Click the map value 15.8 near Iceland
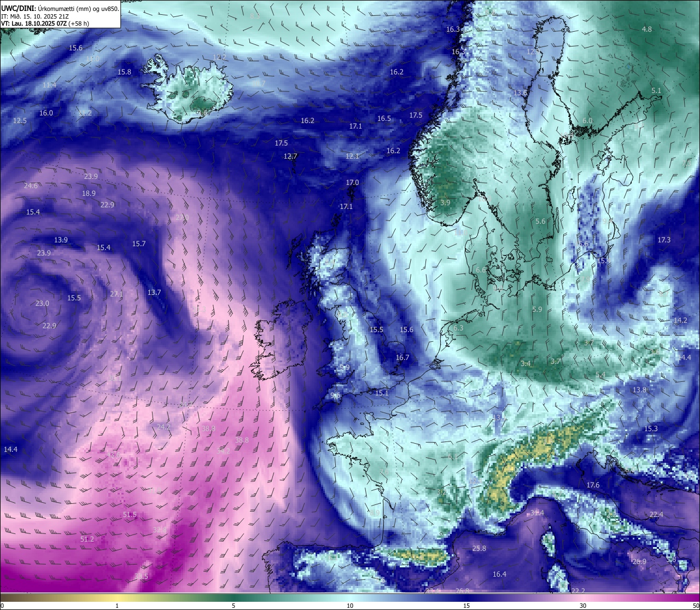700x610 pixels. click(124, 72)
